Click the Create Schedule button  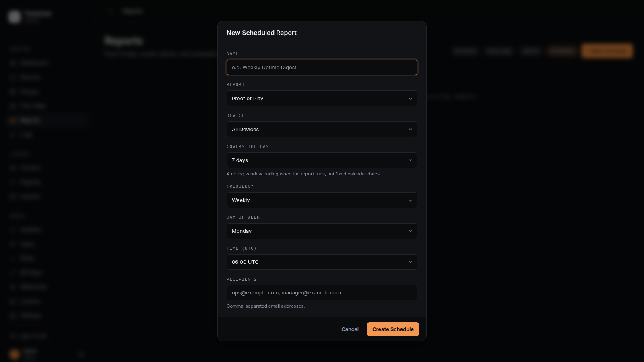(393, 329)
